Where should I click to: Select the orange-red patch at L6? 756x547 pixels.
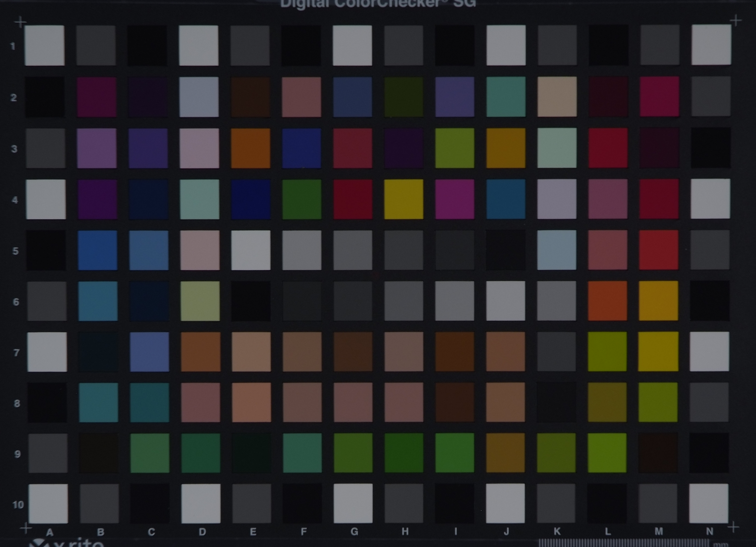[607, 301]
